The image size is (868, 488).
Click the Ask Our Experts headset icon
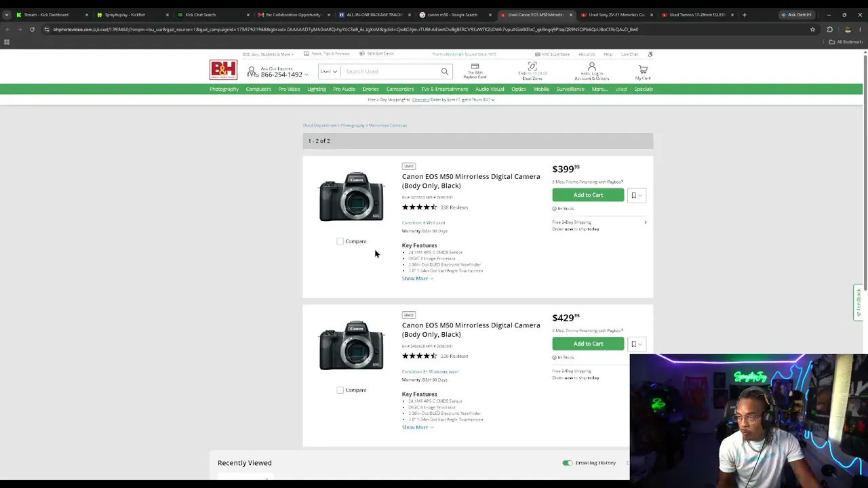(252, 71)
